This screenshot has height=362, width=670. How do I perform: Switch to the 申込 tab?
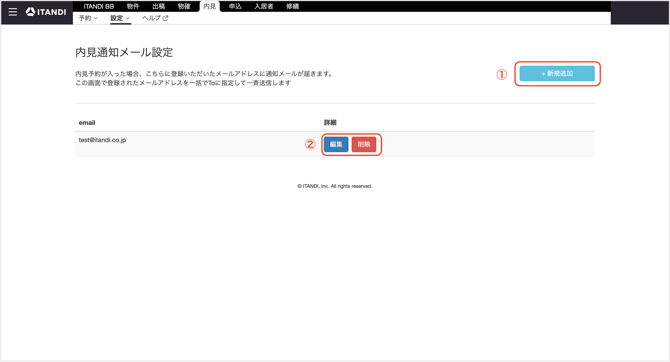pyautogui.click(x=235, y=6)
